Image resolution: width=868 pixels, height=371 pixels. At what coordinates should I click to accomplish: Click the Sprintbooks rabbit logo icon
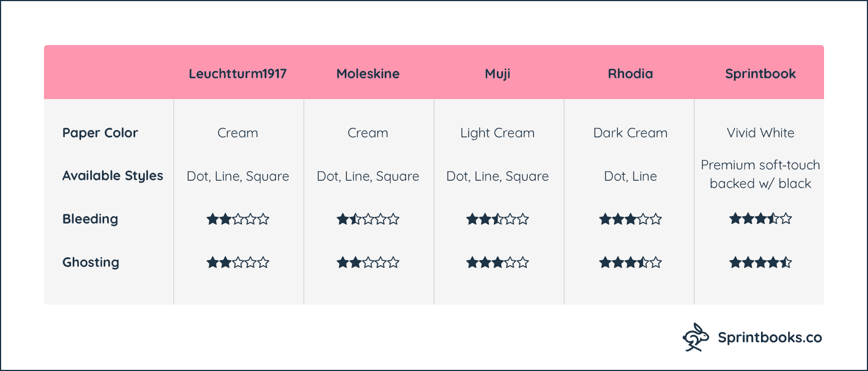coord(697,337)
